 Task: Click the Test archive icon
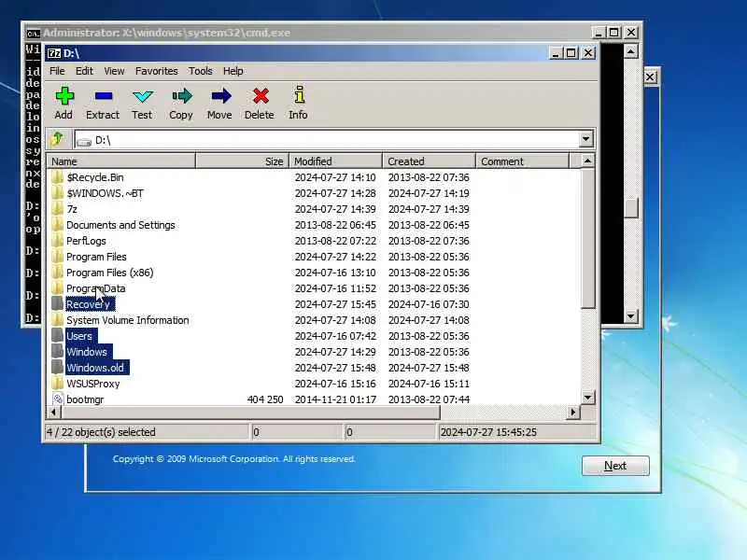click(143, 97)
